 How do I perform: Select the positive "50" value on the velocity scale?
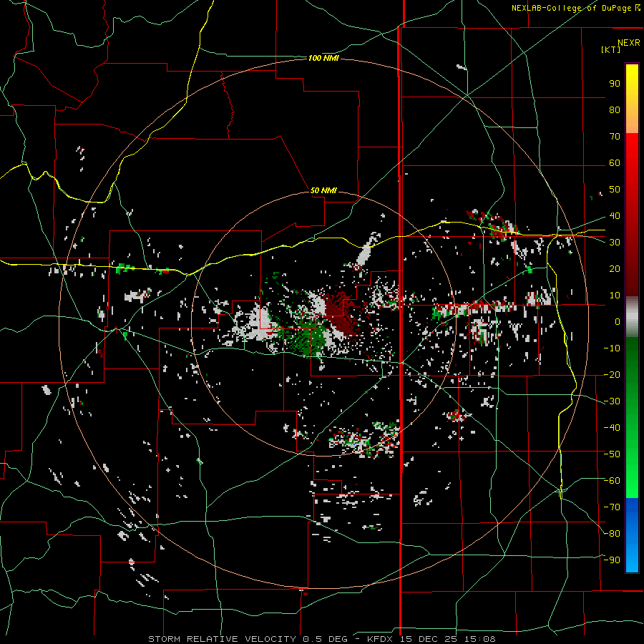[615, 190]
